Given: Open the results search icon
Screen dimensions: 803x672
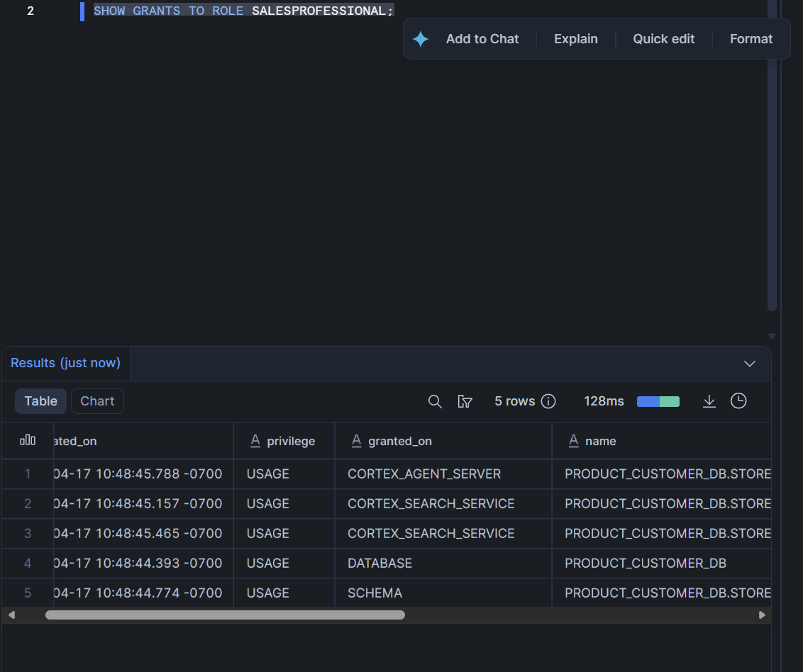Looking at the screenshot, I should point(435,401).
